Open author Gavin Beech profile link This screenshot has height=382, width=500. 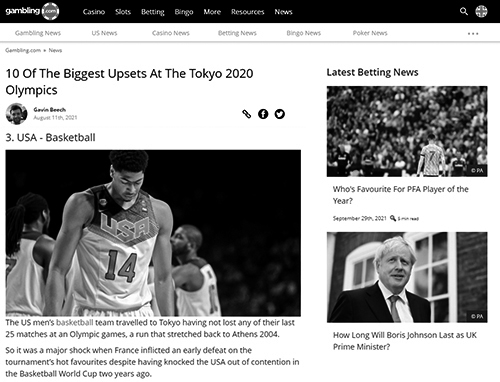click(49, 110)
